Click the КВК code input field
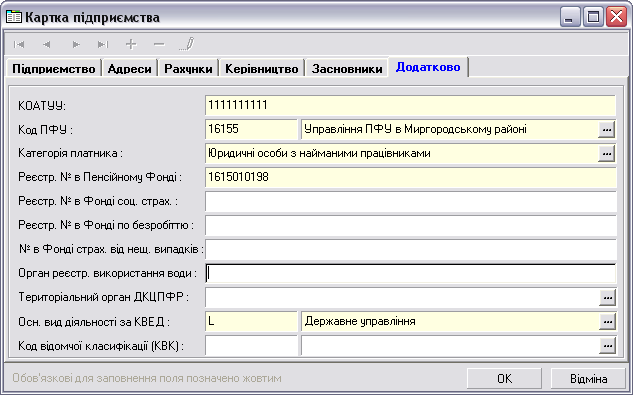Viewport: 633px width, 395px height. click(251, 346)
